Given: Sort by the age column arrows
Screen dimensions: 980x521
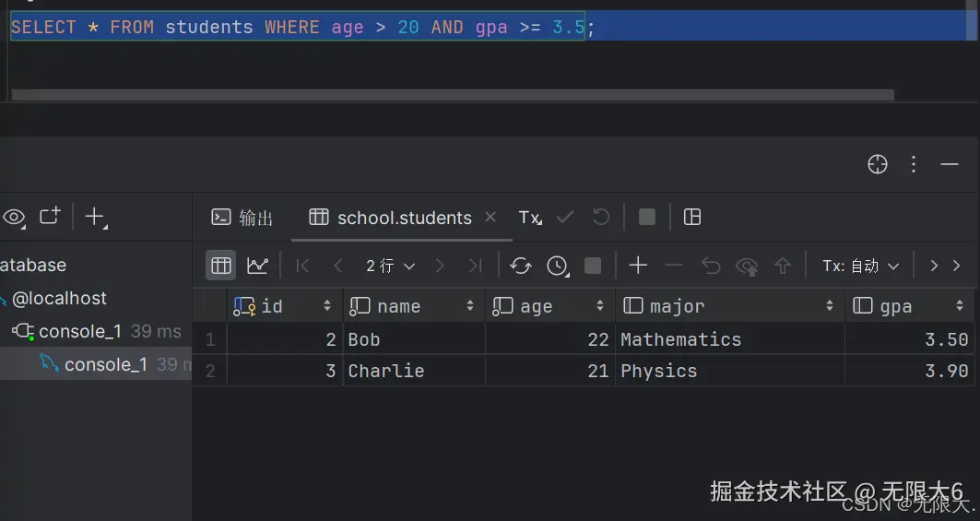Looking at the screenshot, I should coord(600,306).
